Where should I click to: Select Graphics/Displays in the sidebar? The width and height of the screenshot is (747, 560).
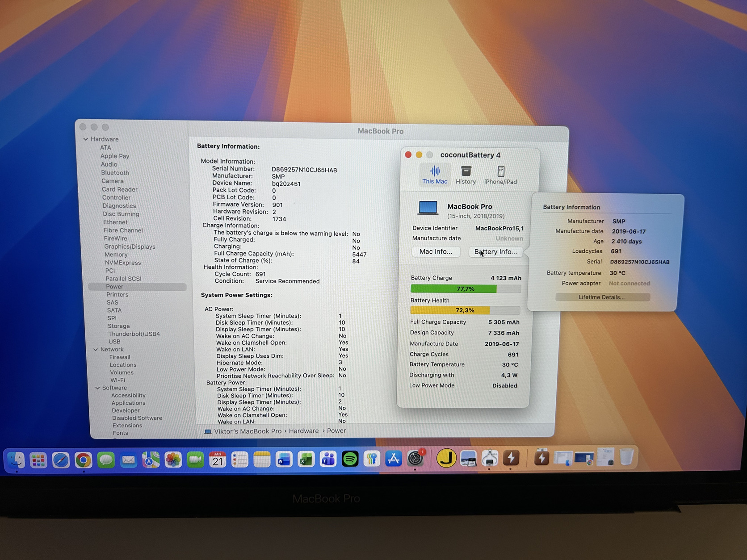130,247
